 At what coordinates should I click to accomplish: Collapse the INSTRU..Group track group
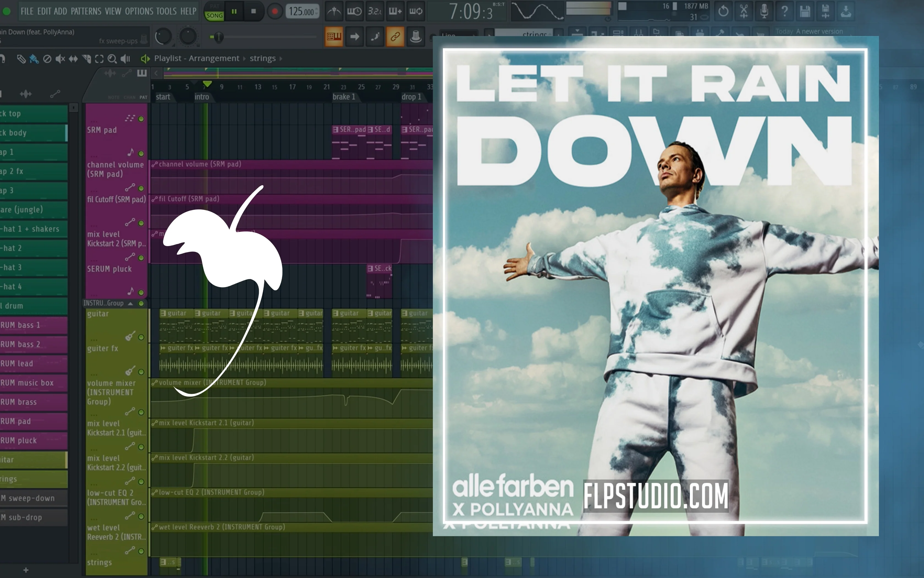tap(131, 304)
